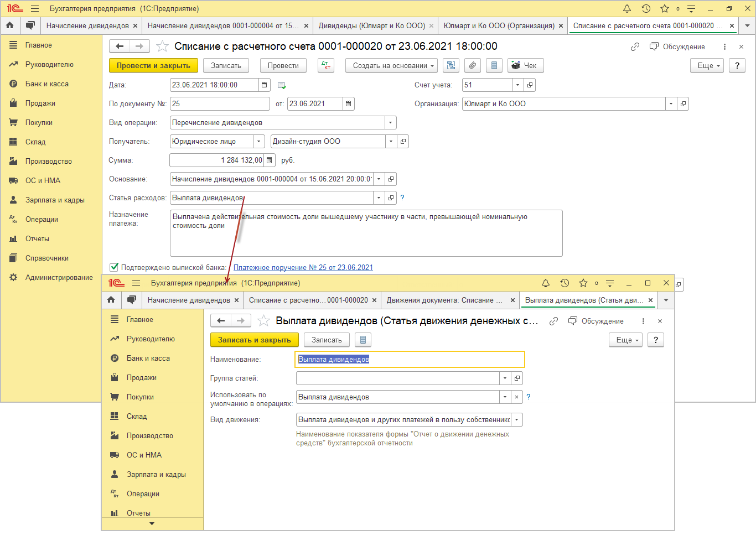Go forward arrow in Списание document
Screen dimensions: 756x535
tap(139, 46)
